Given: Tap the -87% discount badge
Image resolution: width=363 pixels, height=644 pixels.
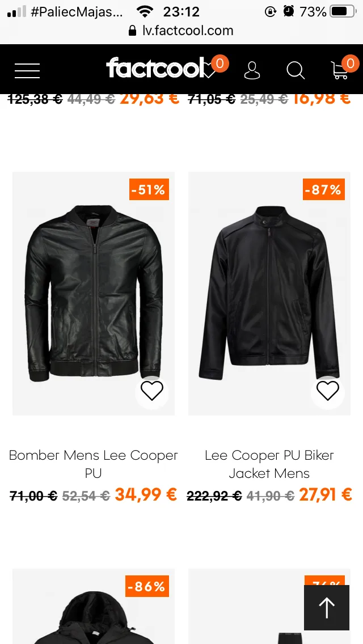Looking at the screenshot, I should pos(323,189).
